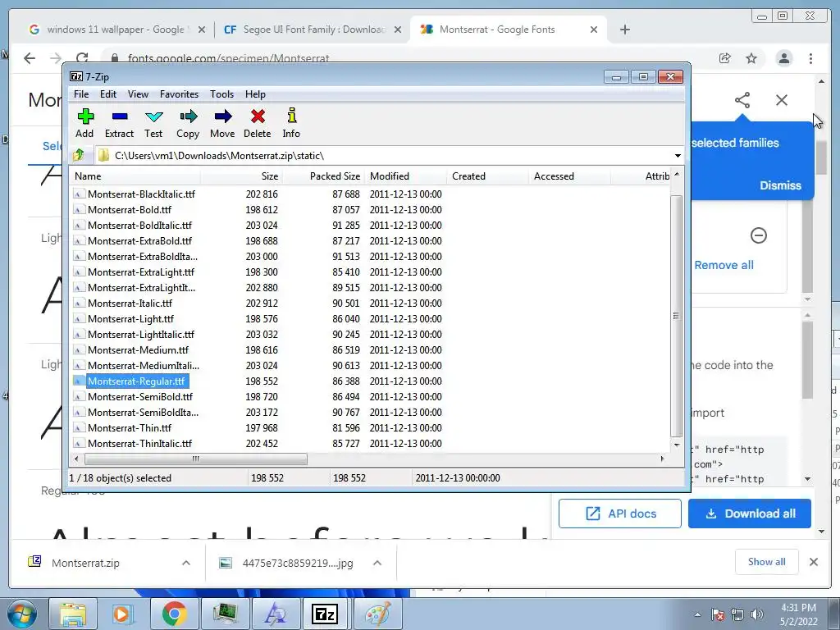This screenshot has height=630, width=840.
Task: Select Montserrat-Light.ttf file
Action: 130,319
